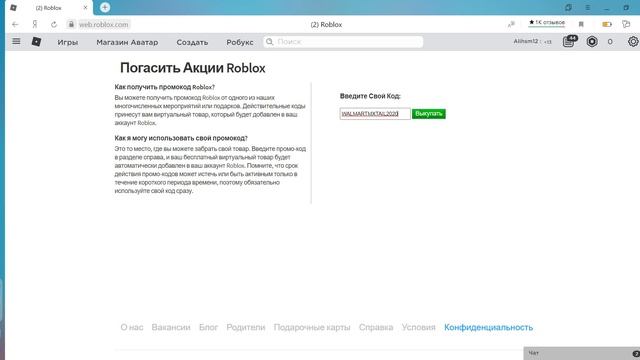Open the Справка footer link
This screenshot has width=640, height=360.
point(376,327)
